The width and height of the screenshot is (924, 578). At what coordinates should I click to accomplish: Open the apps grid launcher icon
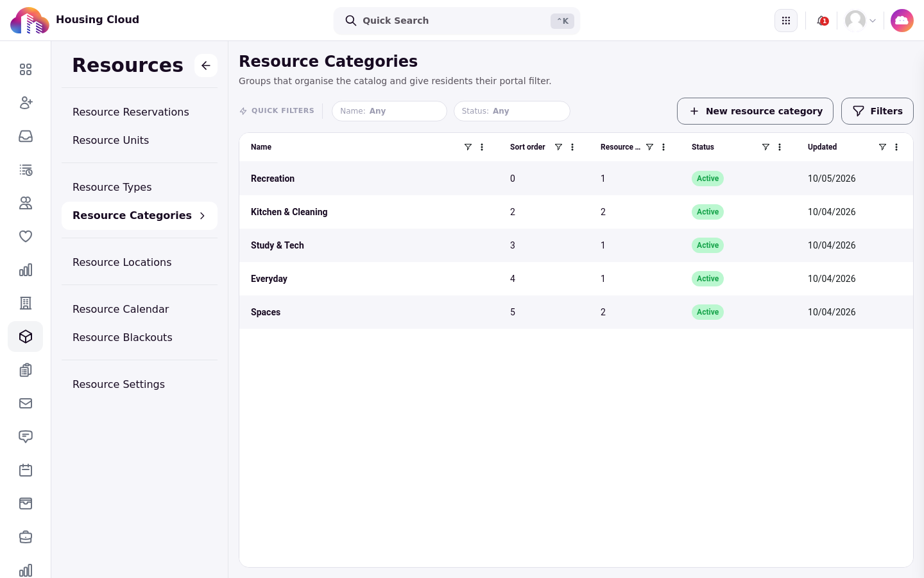pyautogui.click(x=786, y=21)
